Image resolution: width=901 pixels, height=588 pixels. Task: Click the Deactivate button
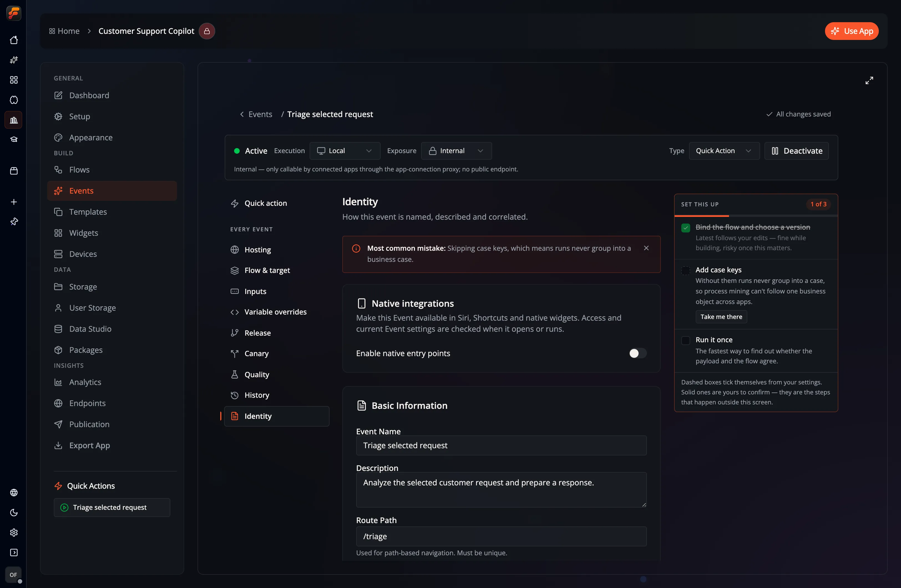pos(796,151)
